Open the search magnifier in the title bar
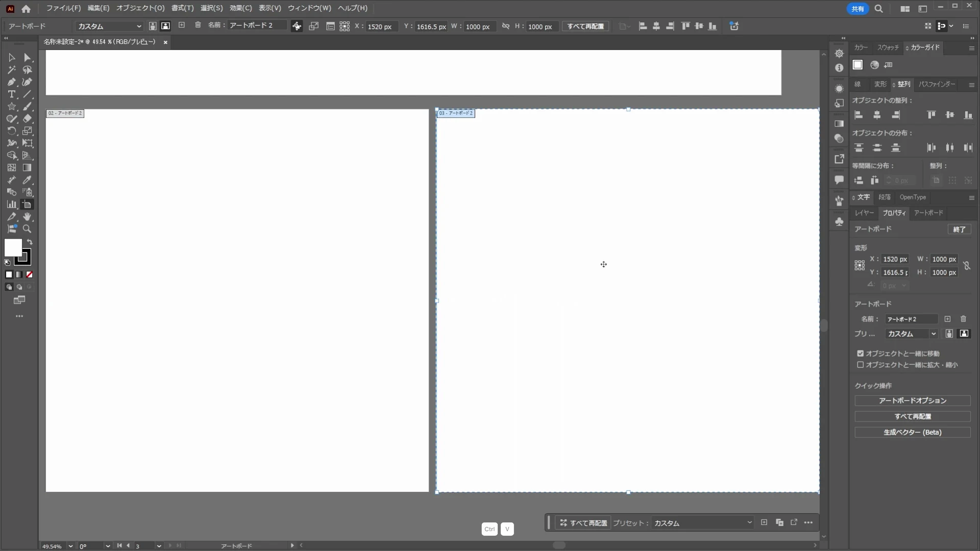Screen dimensions: 980x551 (879, 9)
